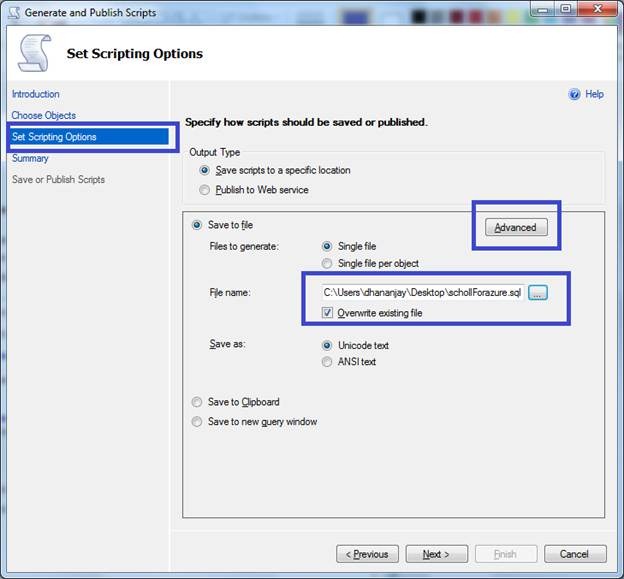Select Set Scripting Options step in sidebar

pos(54,137)
